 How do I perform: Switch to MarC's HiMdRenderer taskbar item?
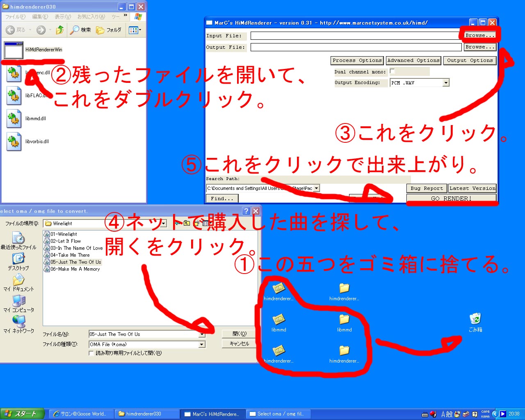coord(212,414)
